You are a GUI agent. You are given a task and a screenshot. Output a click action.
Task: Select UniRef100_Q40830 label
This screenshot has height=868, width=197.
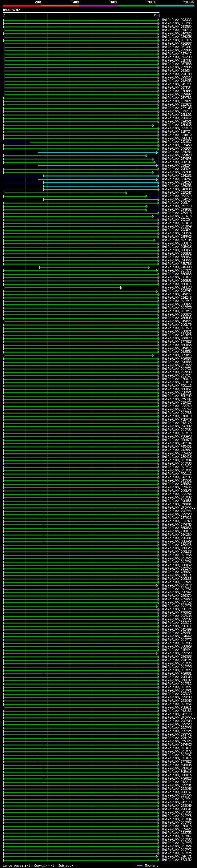pyautogui.click(x=177, y=189)
